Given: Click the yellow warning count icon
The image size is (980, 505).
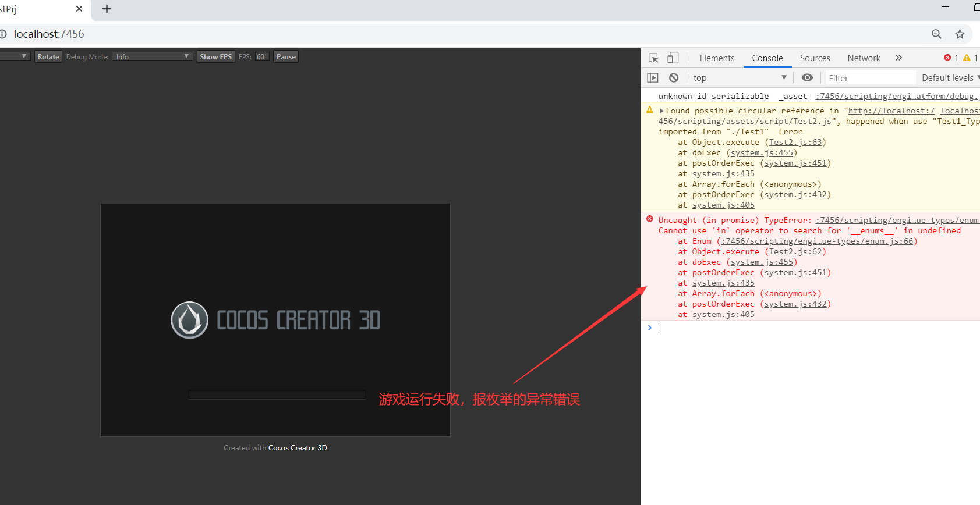Looking at the screenshot, I should [x=967, y=58].
